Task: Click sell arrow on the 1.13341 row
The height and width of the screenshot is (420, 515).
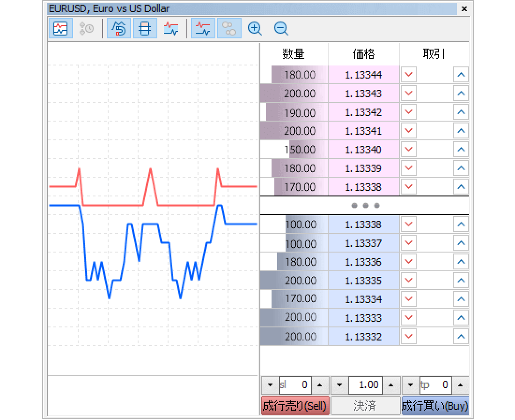Action: [x=409, y=131]
